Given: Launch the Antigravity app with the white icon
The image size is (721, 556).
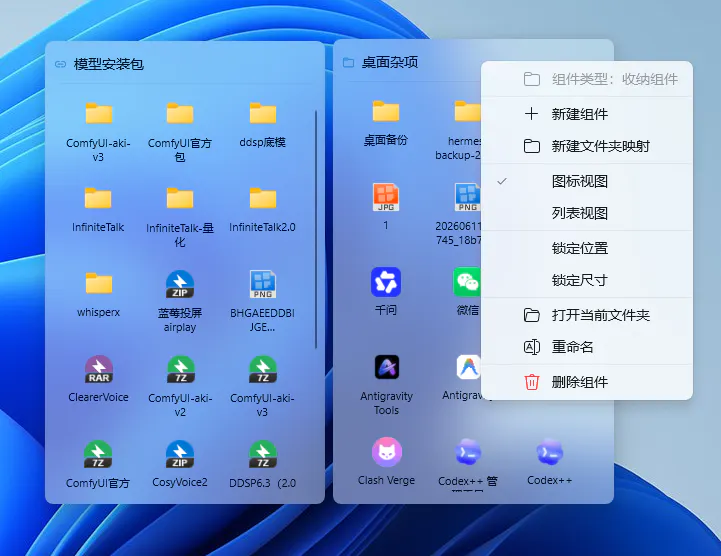Looking at the screenshot, I should coord(468,367).
